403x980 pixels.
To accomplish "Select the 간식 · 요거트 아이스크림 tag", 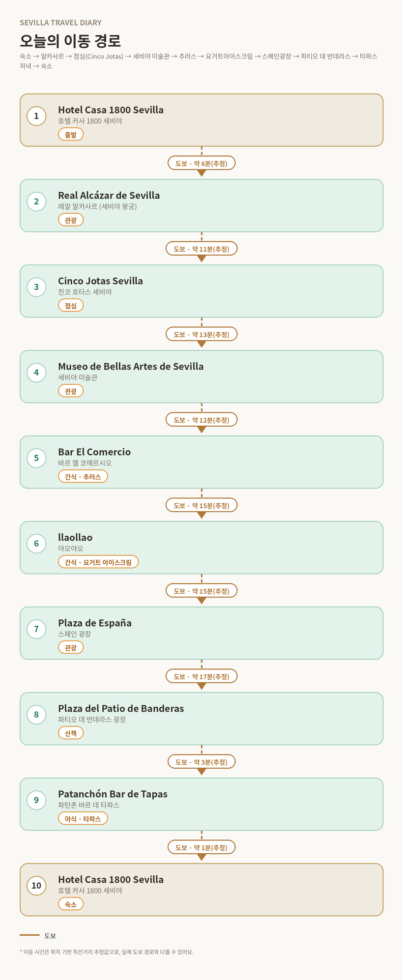I will click(98, 562).
